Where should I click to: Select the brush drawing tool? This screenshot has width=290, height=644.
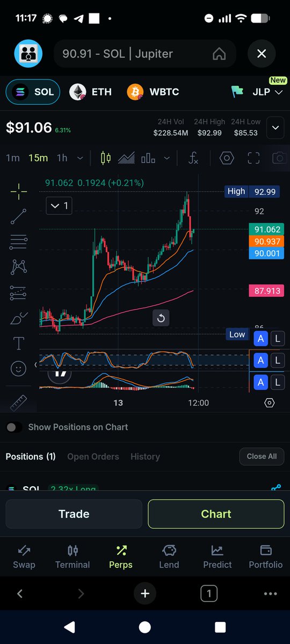click(19, 318)
